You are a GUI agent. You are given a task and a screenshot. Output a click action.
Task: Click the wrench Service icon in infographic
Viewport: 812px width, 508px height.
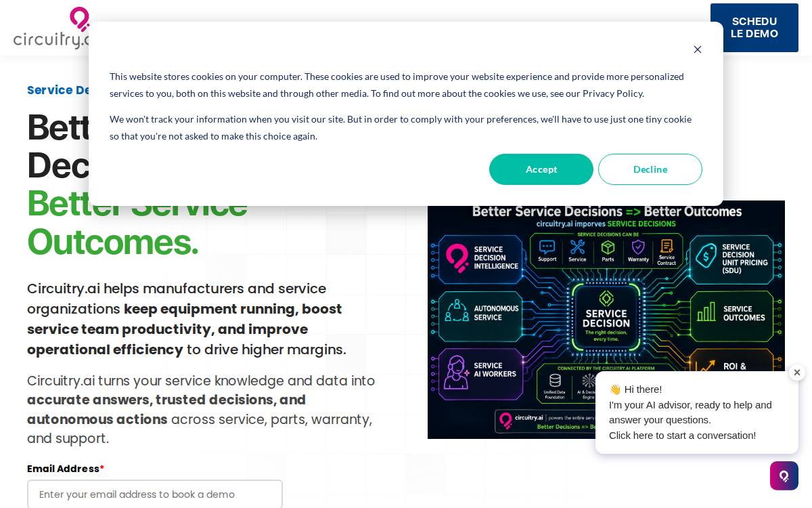[x=577, y=251]
